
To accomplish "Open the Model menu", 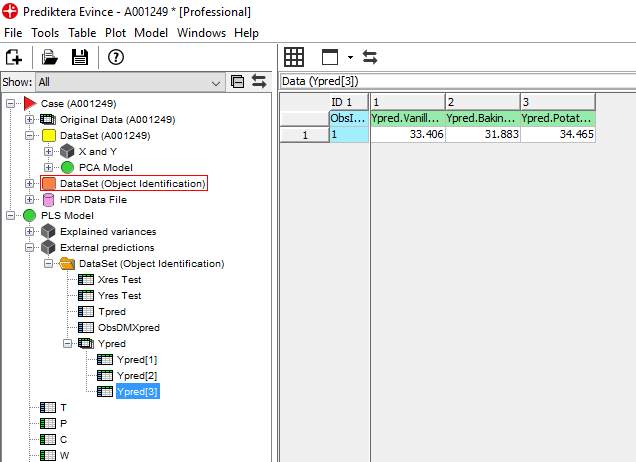I will click(151, 33).
